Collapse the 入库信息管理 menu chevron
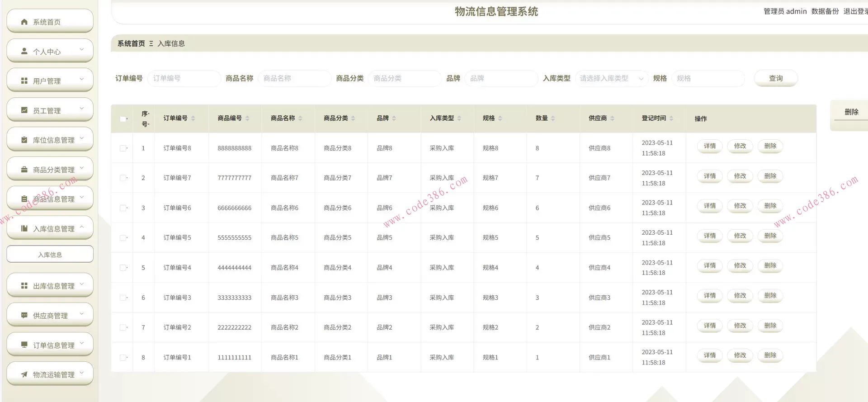Image resolution: width=868 pixels, height=402 pixels. pos(82,227)
